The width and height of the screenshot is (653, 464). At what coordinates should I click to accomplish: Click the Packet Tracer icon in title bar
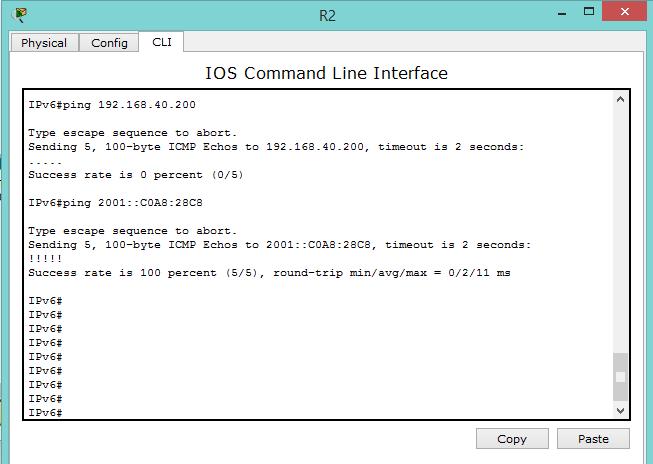(x=20, y=15)
